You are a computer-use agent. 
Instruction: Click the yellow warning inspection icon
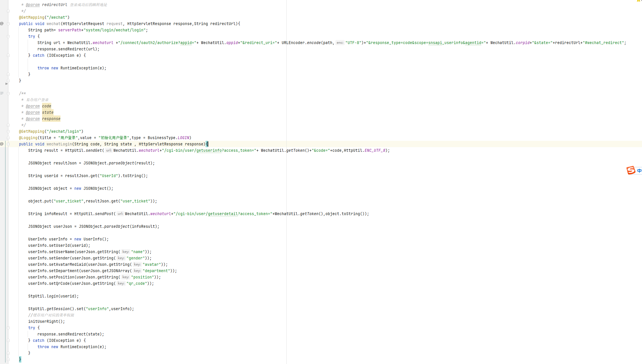tap(639, 1)
